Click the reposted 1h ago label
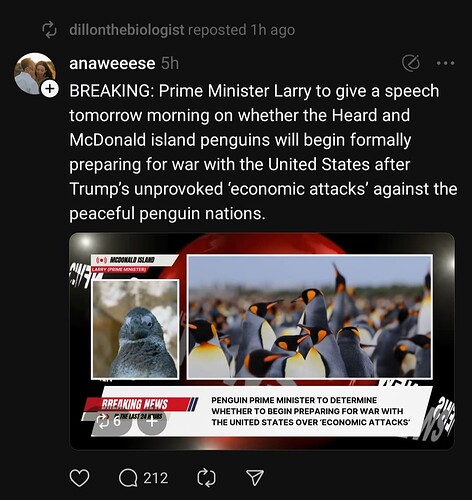This screenshot has width=472, height=500. (242, 30)
